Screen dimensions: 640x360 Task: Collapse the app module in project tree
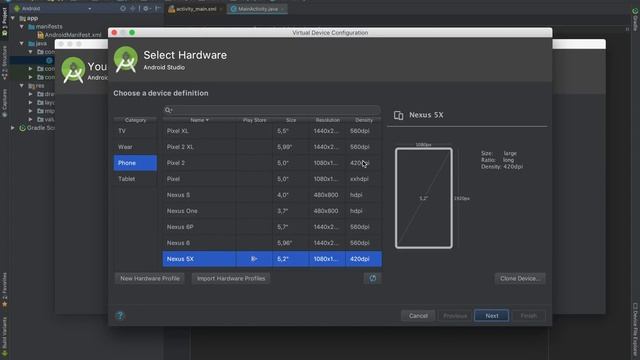click(13, 18)
